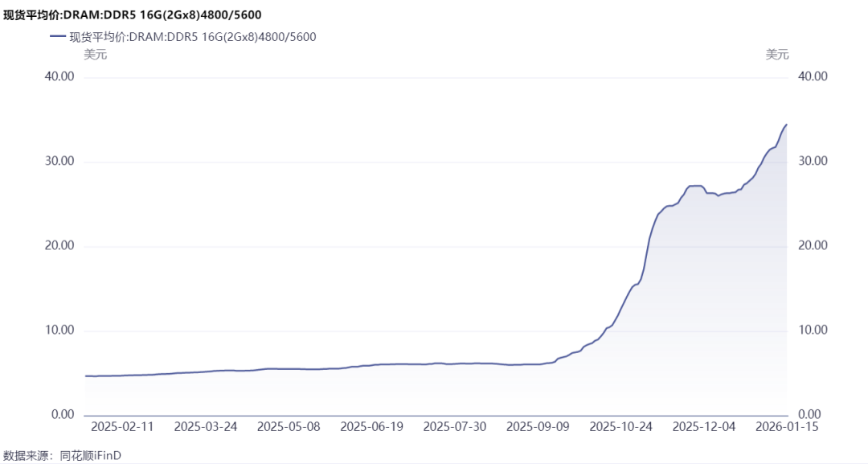Click the 数据来源：同花顺iFinD source note
The height and width of the screenshot is (464, 868).
click(62, 456)
